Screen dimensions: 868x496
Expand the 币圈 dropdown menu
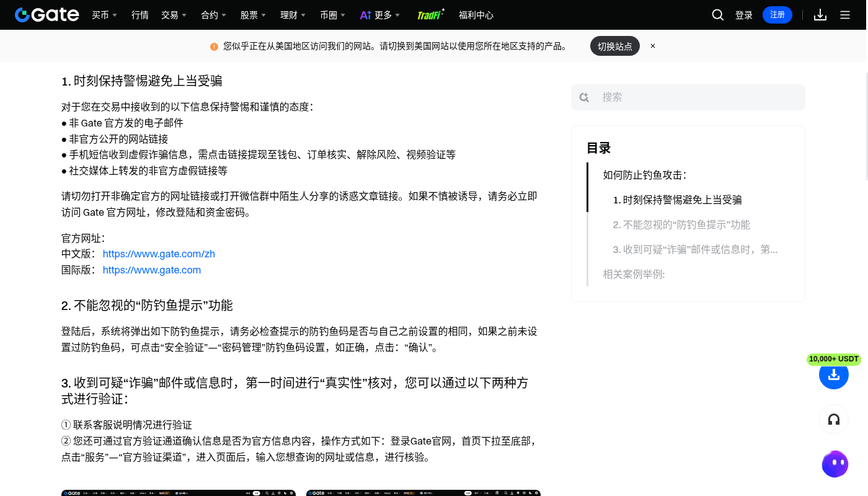pos(333,15)
